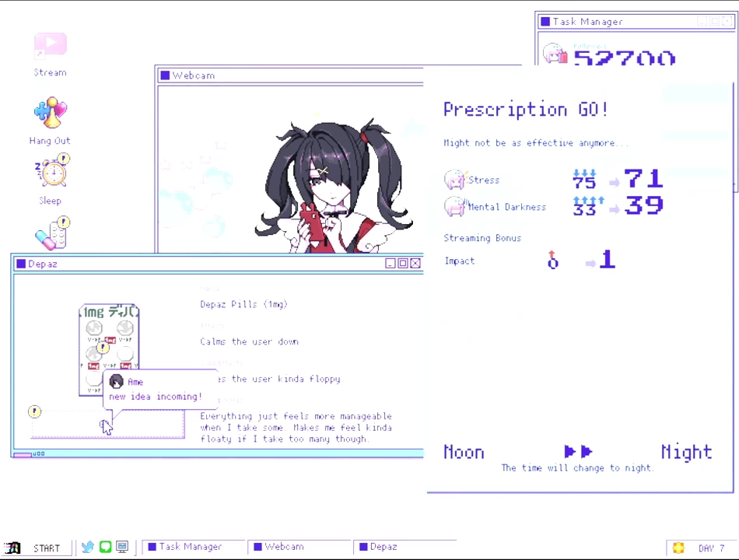
Task: Click the follower count in Task Manager
Action: 625,58
